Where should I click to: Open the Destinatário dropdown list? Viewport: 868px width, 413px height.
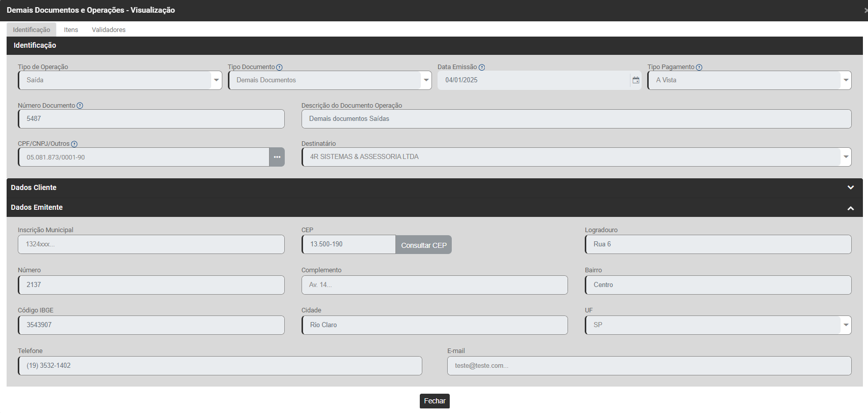[x=846, y=157]
